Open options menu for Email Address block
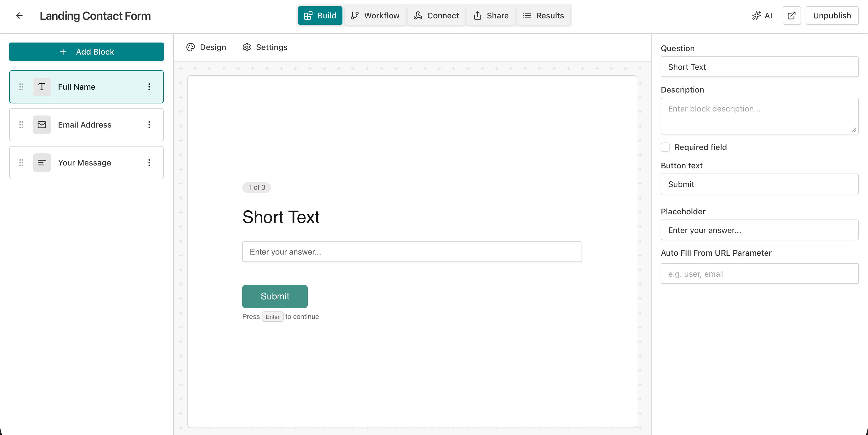Image resolution: width=868 pixels, height=435 pixels. click(149, 124)
